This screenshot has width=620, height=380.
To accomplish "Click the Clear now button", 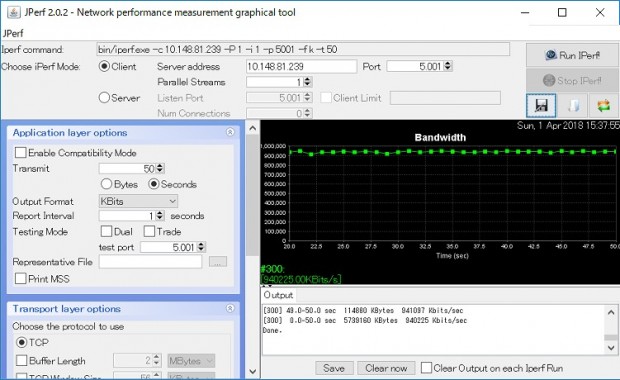I will 386,368.
